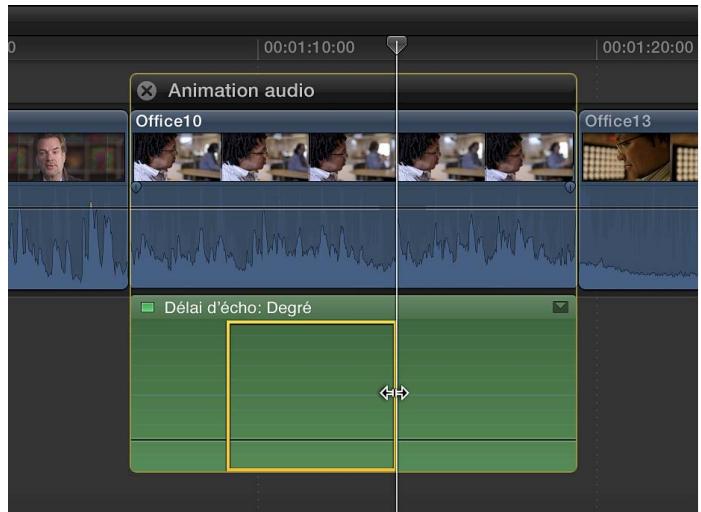Image resolution: width=701 pixels, height=512 pixels.
Task: Click the yellow range selection in the effect lane
Action: [x=312, y=396]
